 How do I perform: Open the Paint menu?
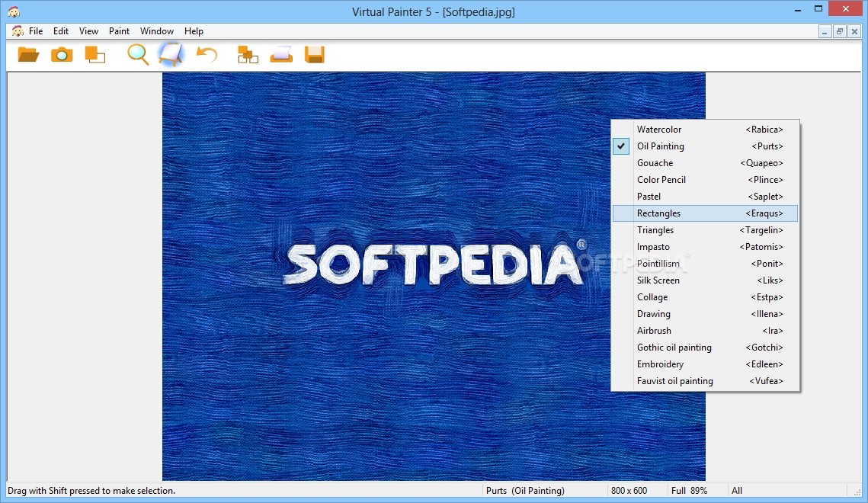[x=119, y=31]
